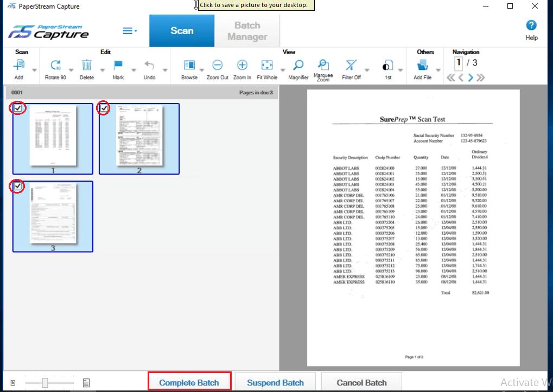Expand the Add scan dropdown arrow

coord(35,70)
